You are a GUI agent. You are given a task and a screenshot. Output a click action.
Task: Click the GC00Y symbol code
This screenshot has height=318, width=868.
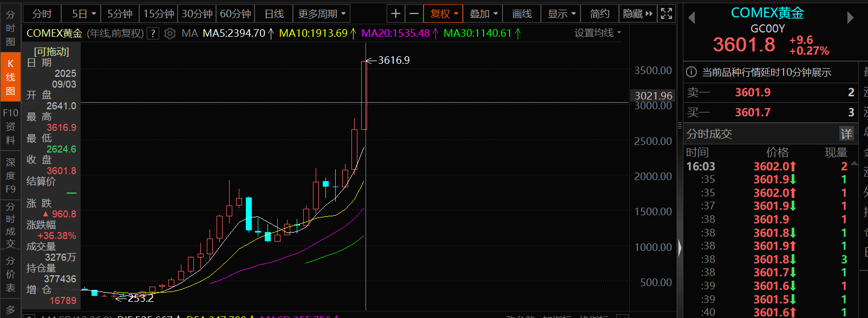click(x=767, y=28)
